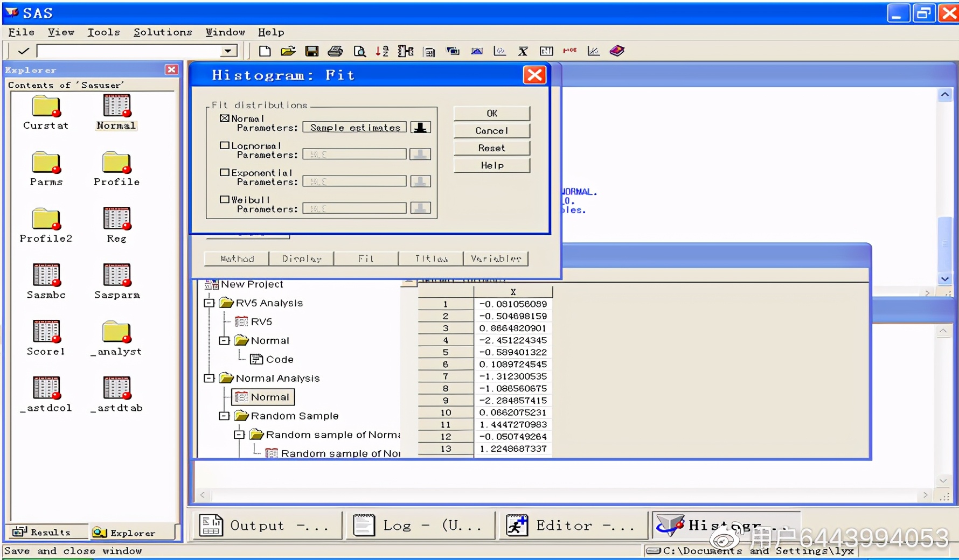Screen dimensions: 959x560
Task: Click the Open folder toolbar icon
Action: 288,51
